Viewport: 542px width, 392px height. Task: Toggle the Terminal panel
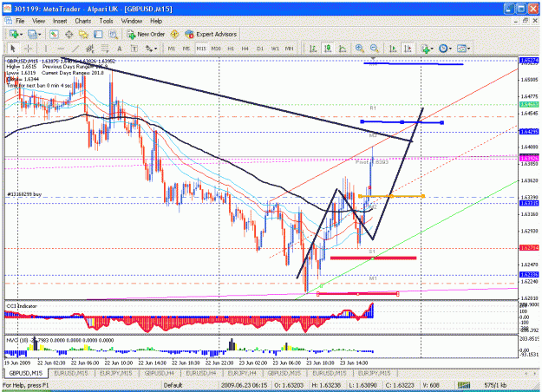(x=98, y=34)
